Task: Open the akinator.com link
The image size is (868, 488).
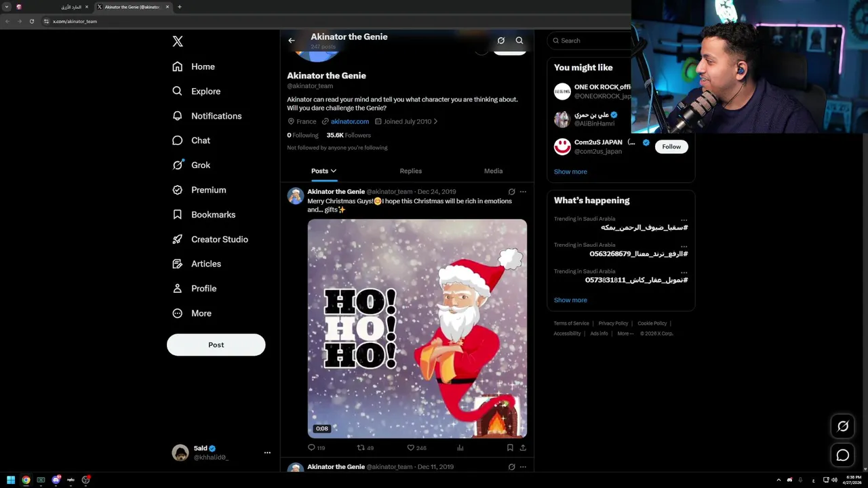Action: click(350, 121)
